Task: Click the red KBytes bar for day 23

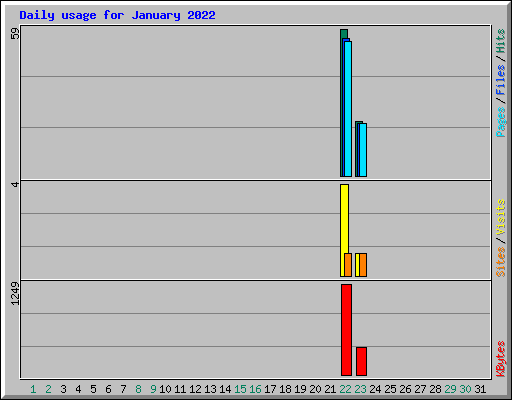Action: [x=361, y=361]
